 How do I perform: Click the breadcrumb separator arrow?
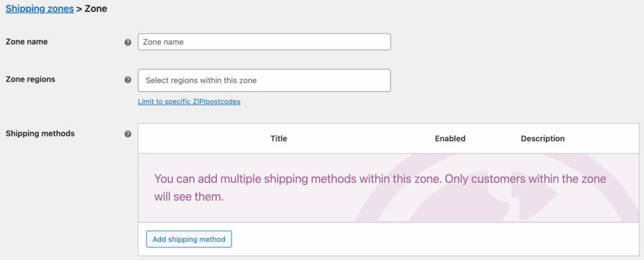point(79,9)
